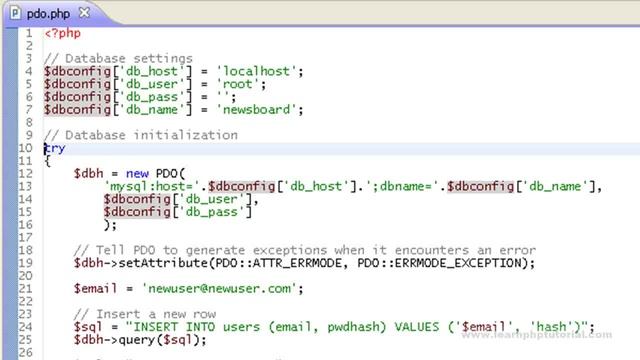Click the '// Database settings' comment
The width and height of the screenshot is (640, 360).
click(118, 58)
